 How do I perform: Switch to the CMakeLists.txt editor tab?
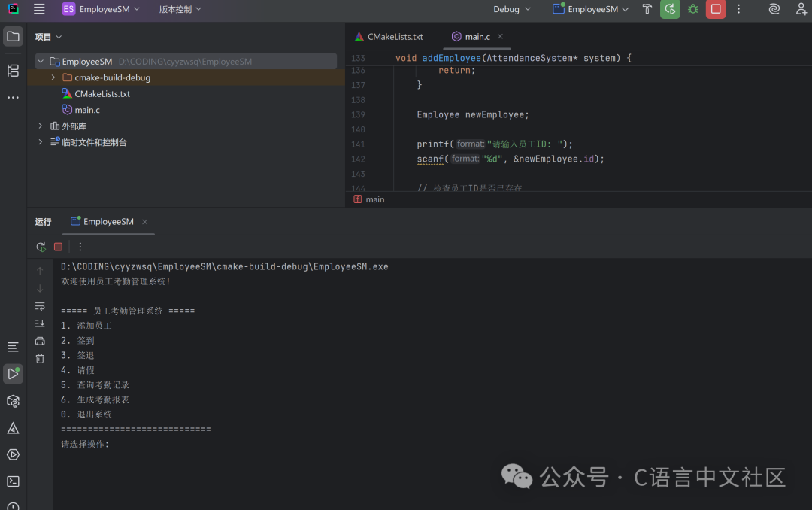pos(389,37)
